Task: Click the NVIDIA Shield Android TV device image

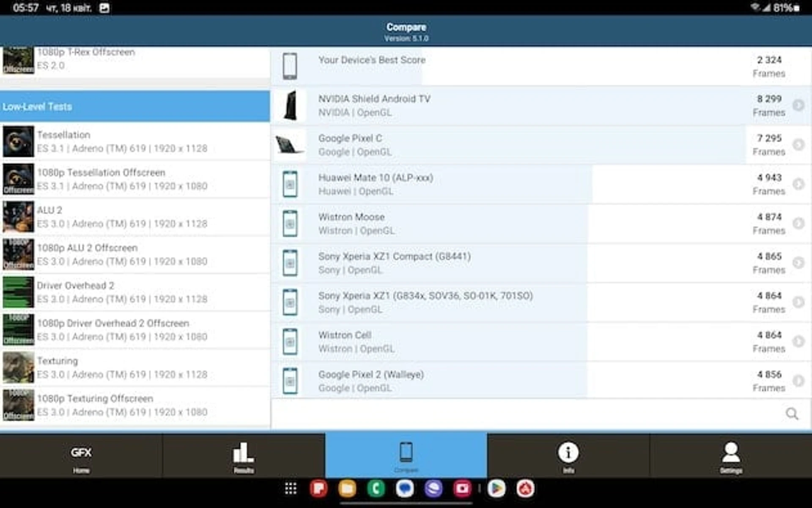Action: coord(290,105)
